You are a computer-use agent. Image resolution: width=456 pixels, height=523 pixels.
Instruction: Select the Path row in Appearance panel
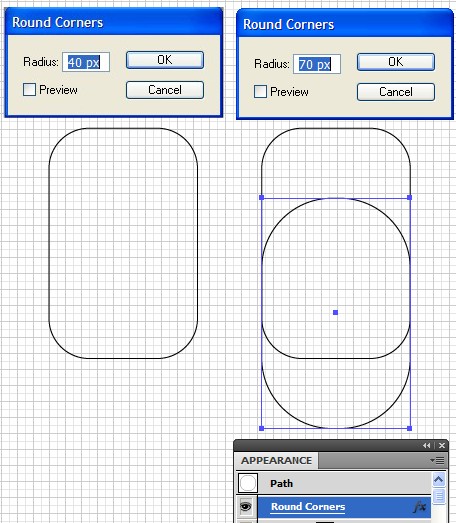point(334,483)
